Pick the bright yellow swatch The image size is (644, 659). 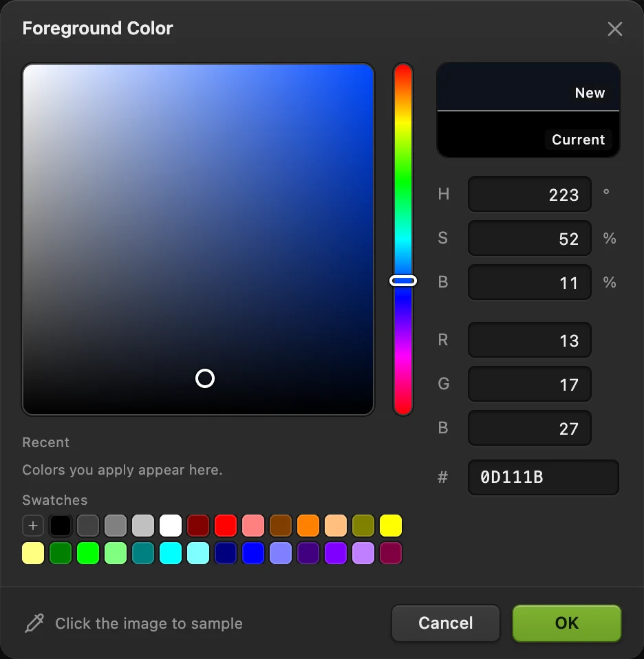[391, 526]
